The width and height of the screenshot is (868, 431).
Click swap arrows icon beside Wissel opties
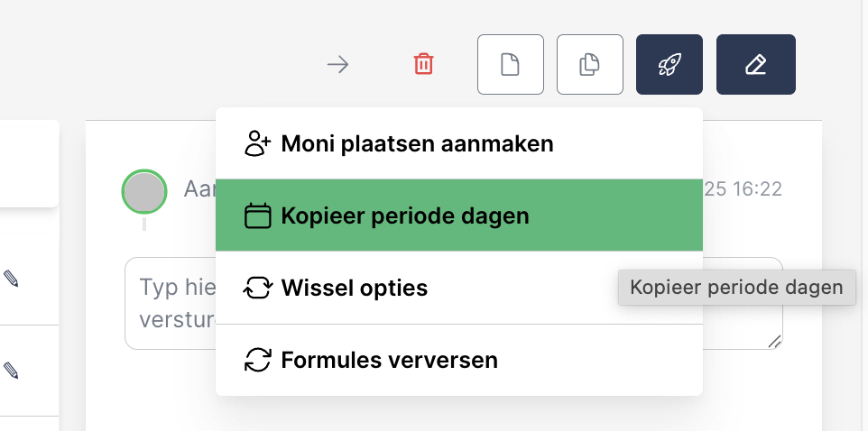point(258,289)
